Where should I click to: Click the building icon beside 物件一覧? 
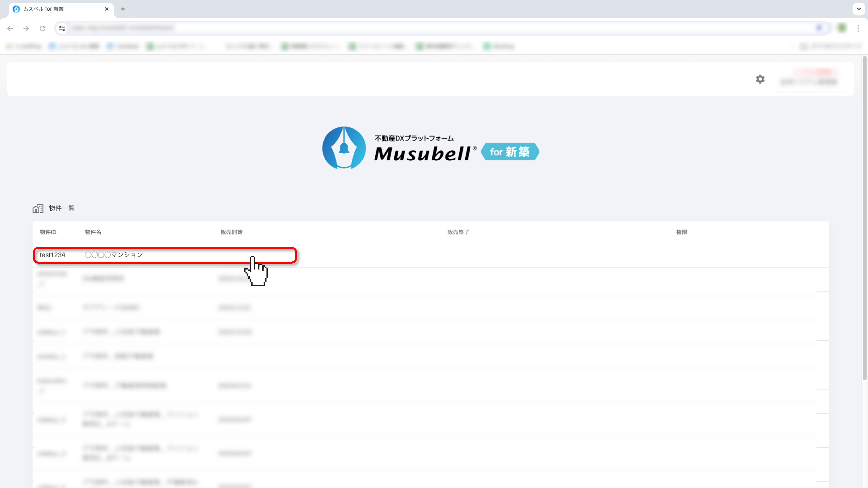[x=38, y=208]
